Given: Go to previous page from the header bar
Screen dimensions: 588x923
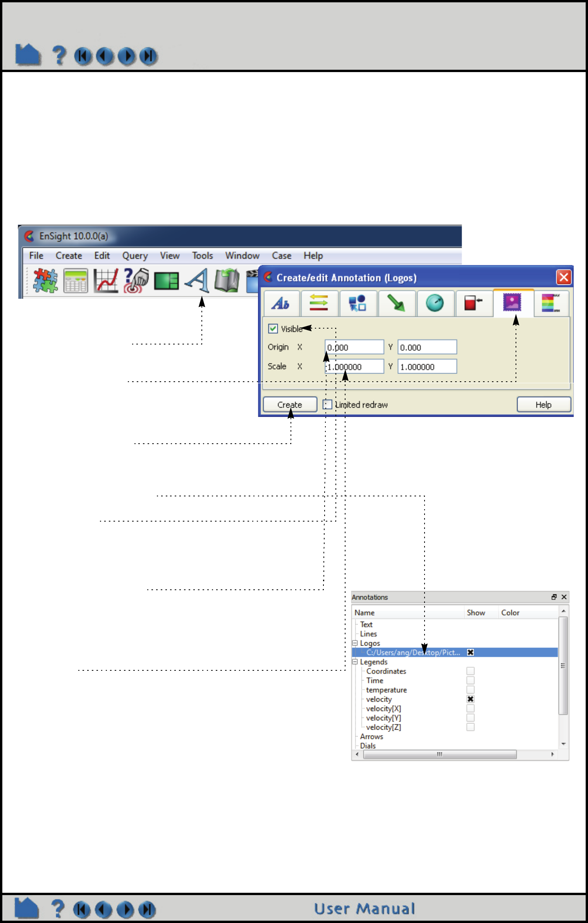Looking at the screenshot, I should click(x=105, y=56).
